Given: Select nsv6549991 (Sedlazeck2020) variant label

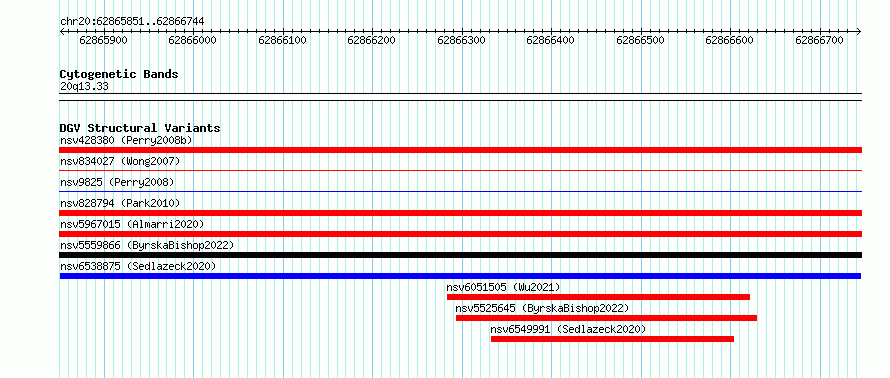Looking at the screenshot, I should pos(568,329).
